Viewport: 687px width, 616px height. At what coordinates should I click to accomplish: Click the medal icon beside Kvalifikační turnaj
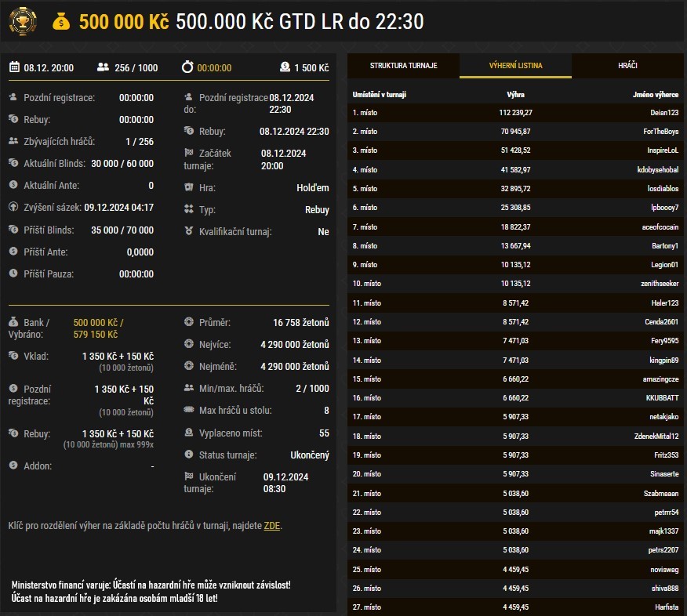click(x=188, y=231)
